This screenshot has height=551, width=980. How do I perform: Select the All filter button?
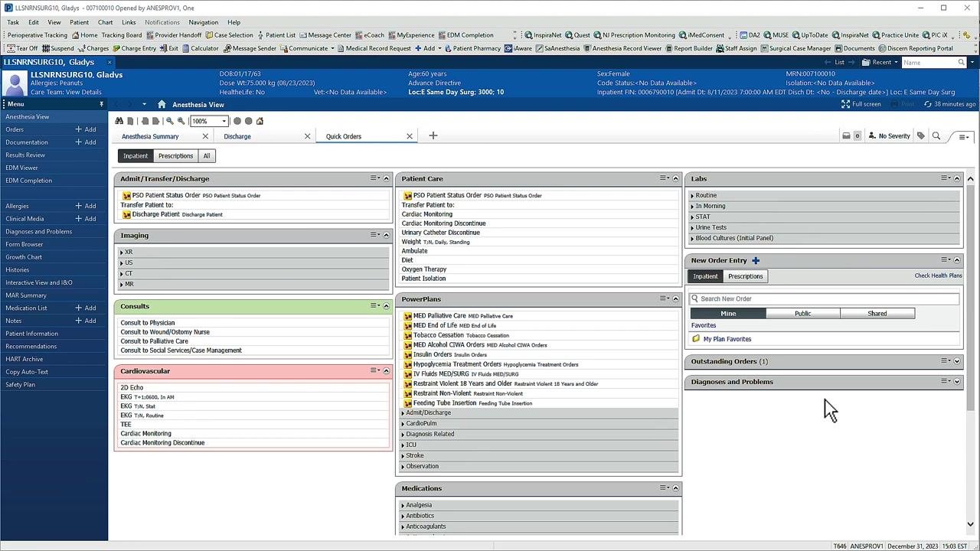point(207,156)
